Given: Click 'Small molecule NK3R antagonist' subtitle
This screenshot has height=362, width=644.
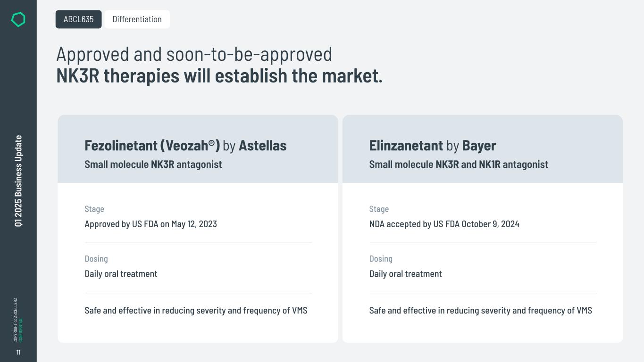Looking at the screenshot, I should pos(153,165).
